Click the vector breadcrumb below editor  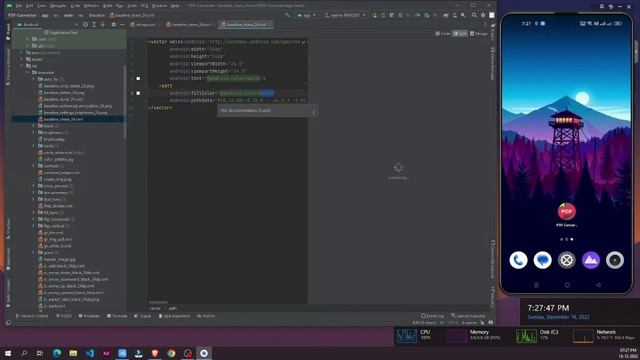tap(155, 309)
